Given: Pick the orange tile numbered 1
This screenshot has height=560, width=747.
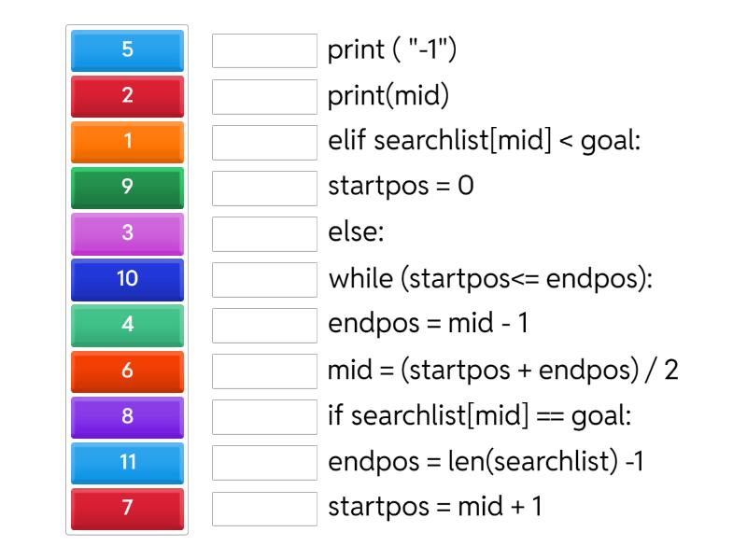Looking at the screenshot, I should click(x=127, y=142).
